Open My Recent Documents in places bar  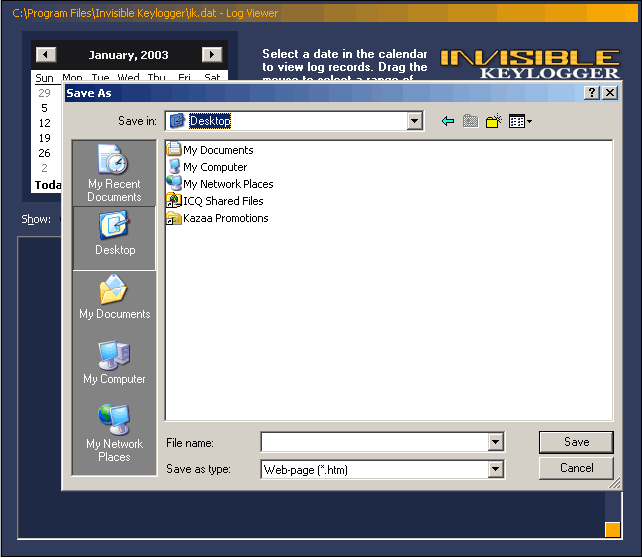(114, 173)
